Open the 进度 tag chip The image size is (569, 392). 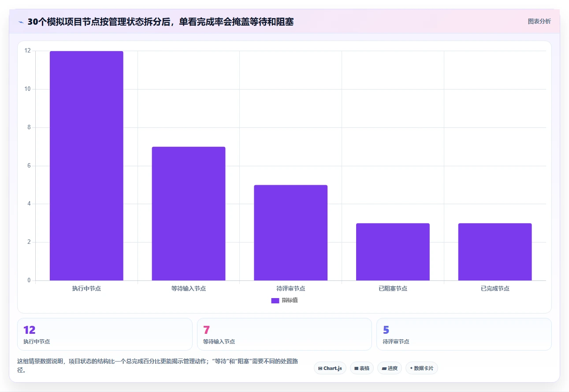click(x=390, y=368)
